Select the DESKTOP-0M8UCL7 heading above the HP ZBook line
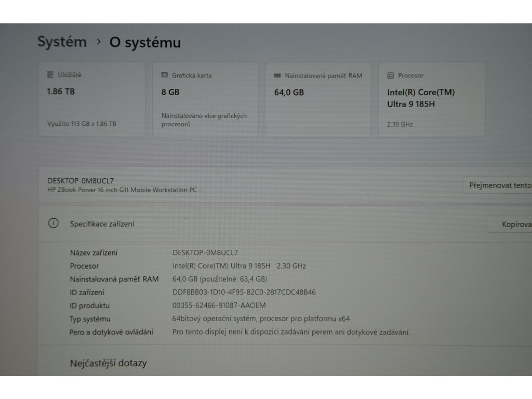The width and height of the screenshot is (532, 399). point(81,181)
